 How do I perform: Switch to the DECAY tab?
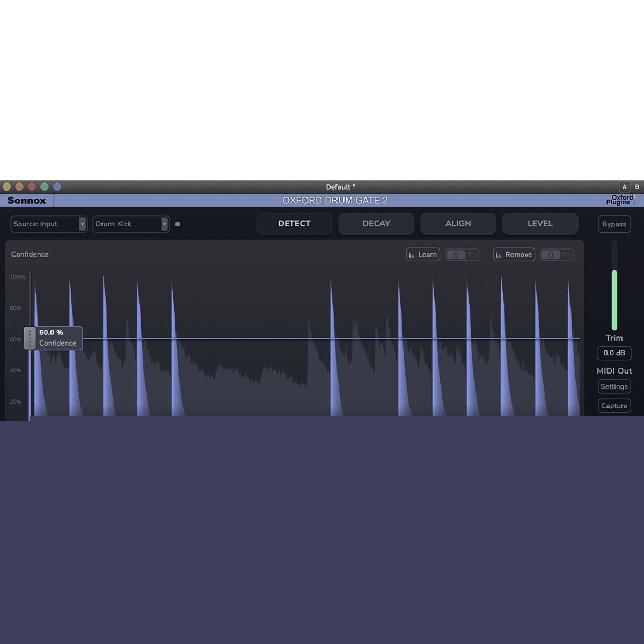coord(376,224)
